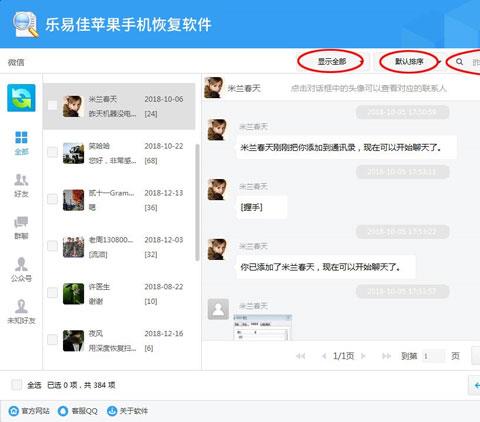Click the page number input box
480x422 pixels.
[x=433, y=356]
